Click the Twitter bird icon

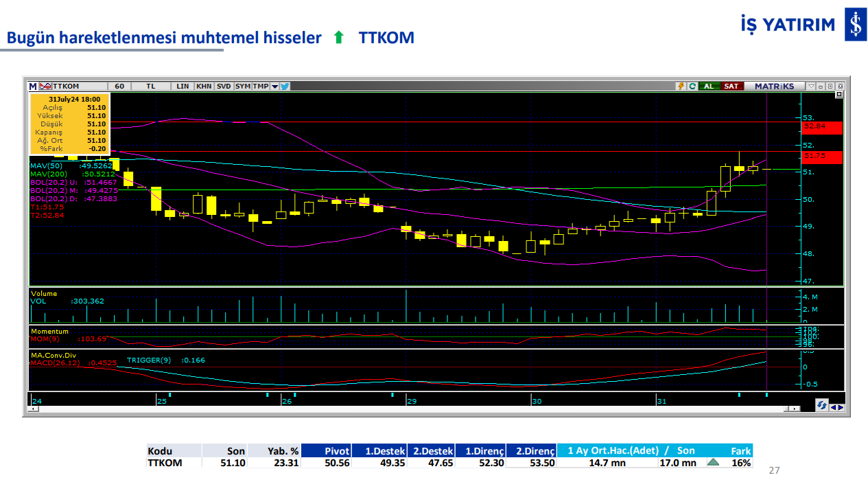[285, 87]
